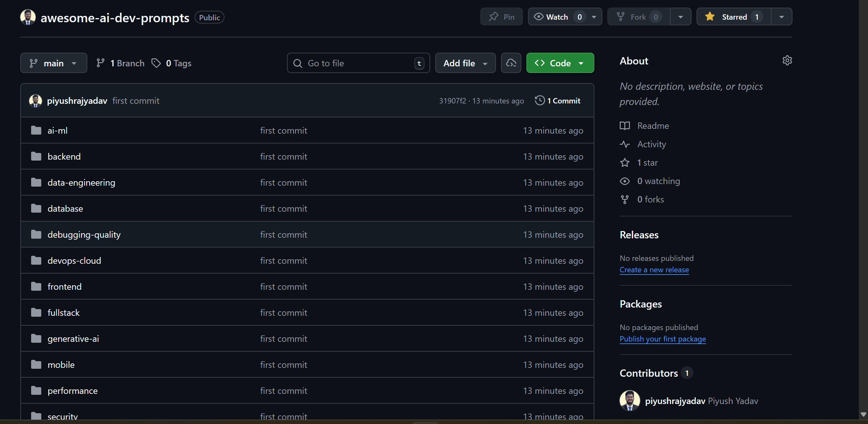Click the branches icon next to 1 Branch

pos(100,63)
